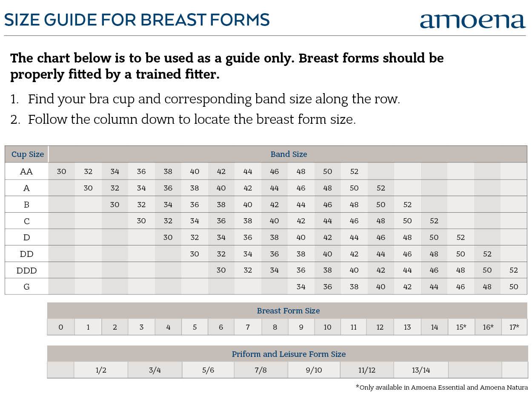Select the AA cup size row label
Screen dimensions: 532x399
(26, 172)
